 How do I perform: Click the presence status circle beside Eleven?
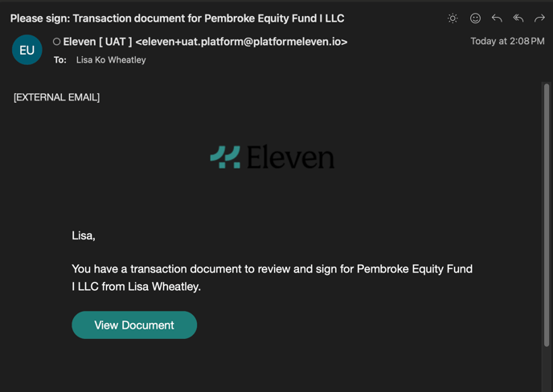56,42
